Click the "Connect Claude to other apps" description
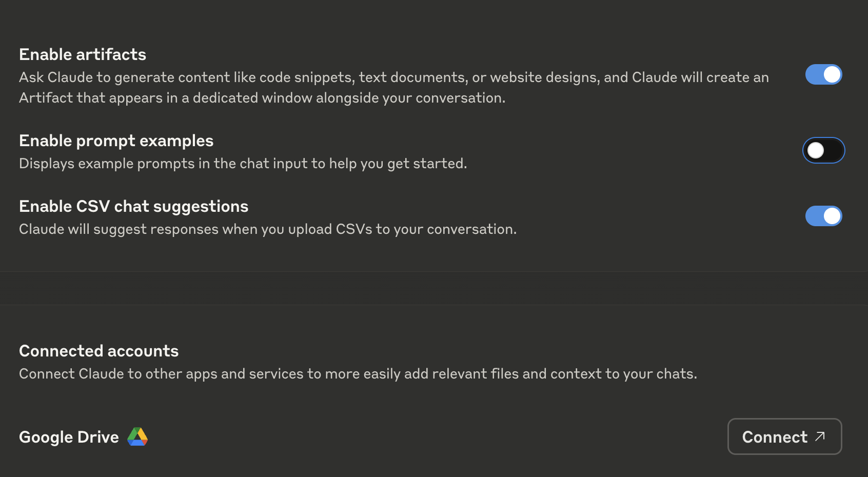 [358, 374]
